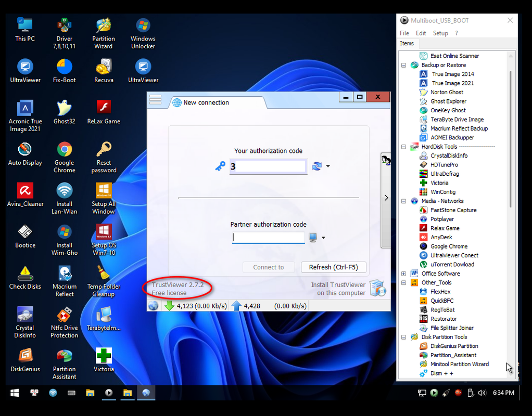
Task: Open the Crystal DiskInfo desktop icon
Action: pyautogui.click(x=25, y=322)
